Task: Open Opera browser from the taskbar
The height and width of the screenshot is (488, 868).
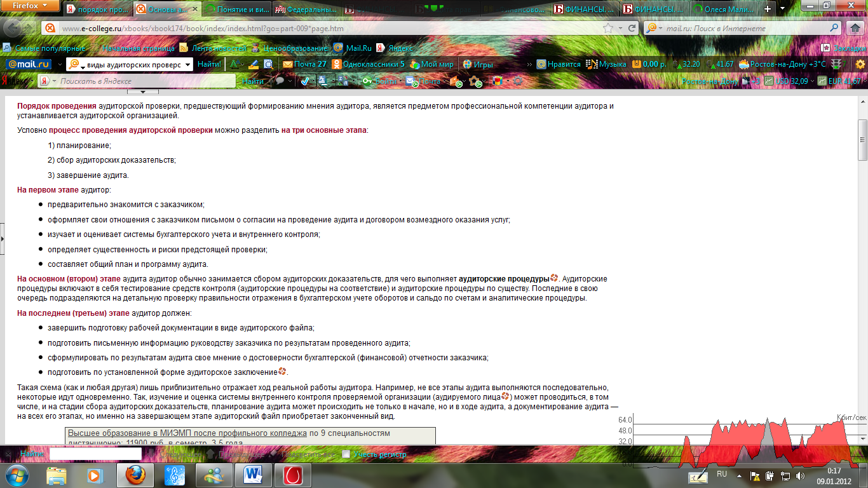Action: [x=293, y=475]
